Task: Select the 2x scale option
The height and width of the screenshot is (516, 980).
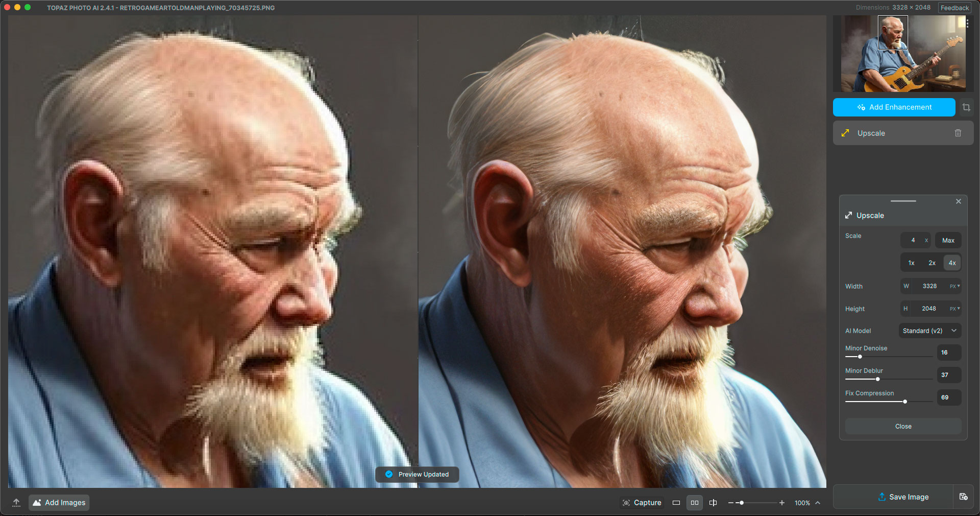Action: [x=932, y=263]
